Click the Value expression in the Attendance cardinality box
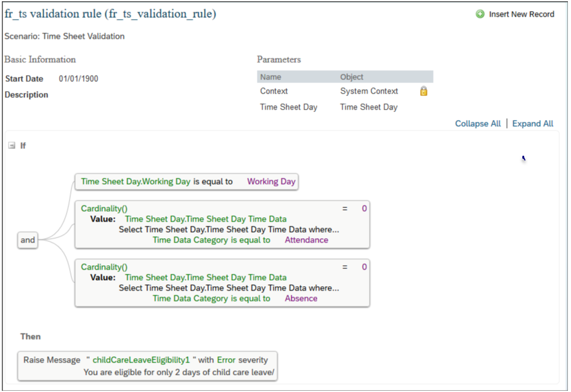 click(206, 219)
